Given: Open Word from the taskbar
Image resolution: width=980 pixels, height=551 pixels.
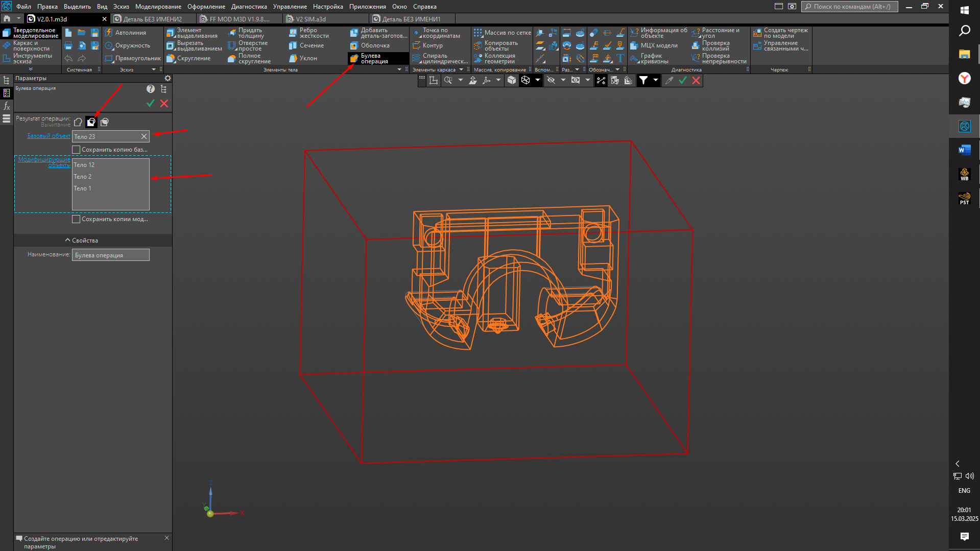Looking at the screenshot, I should pos(964,150).
